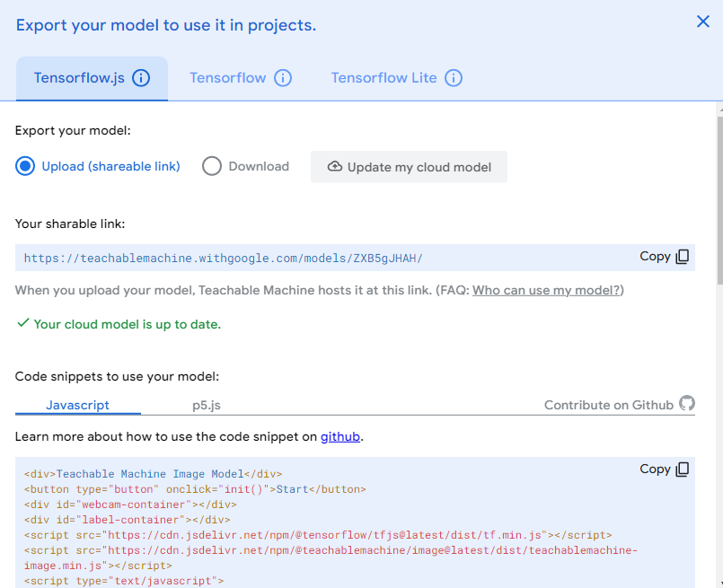Choose the Download radio option
The height and width of the screenshot is (588, 723).
click(x=212, y=166)
